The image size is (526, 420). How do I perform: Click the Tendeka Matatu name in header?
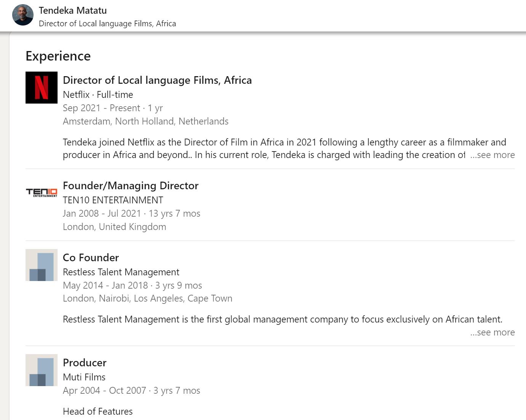tap(73, 11)
